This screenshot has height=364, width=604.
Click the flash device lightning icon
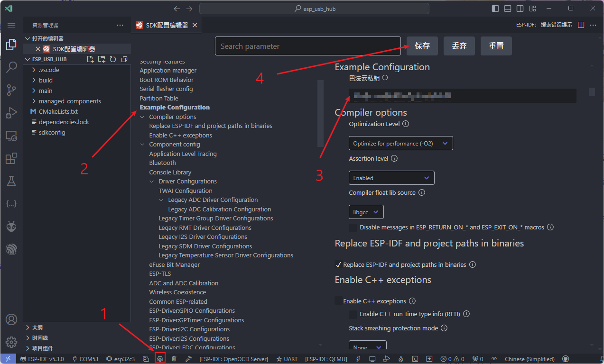tap(358, 359)
